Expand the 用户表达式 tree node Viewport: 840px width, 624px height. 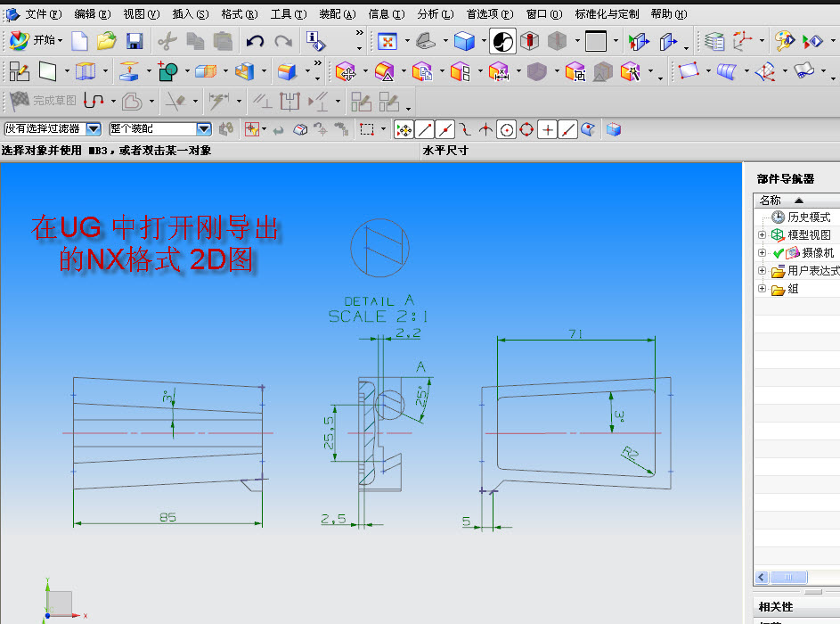pos(762,271)
